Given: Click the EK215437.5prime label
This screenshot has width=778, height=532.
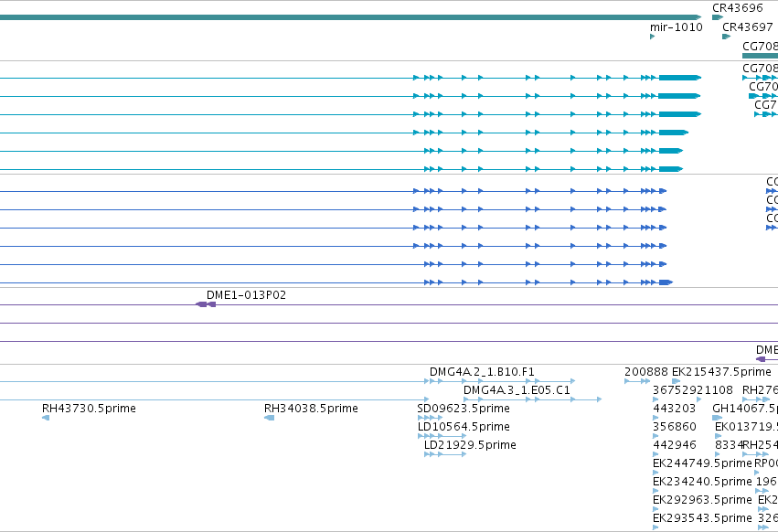Looking at the screenshot, I should coord(721,372).
